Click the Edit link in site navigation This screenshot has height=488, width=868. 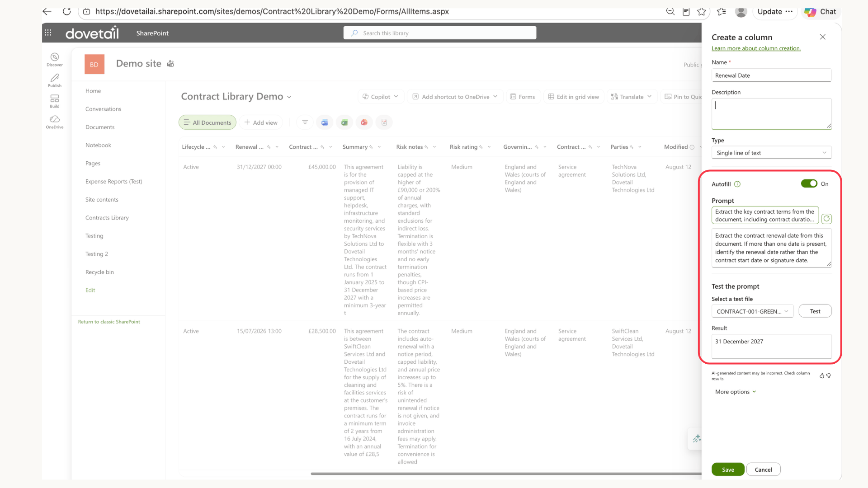tap(90, 290)
